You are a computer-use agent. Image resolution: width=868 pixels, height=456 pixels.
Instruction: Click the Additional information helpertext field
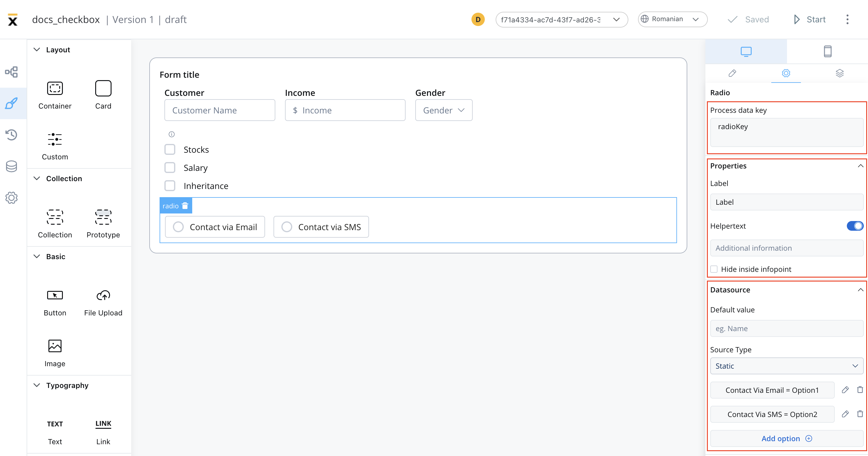click(786, 248)
